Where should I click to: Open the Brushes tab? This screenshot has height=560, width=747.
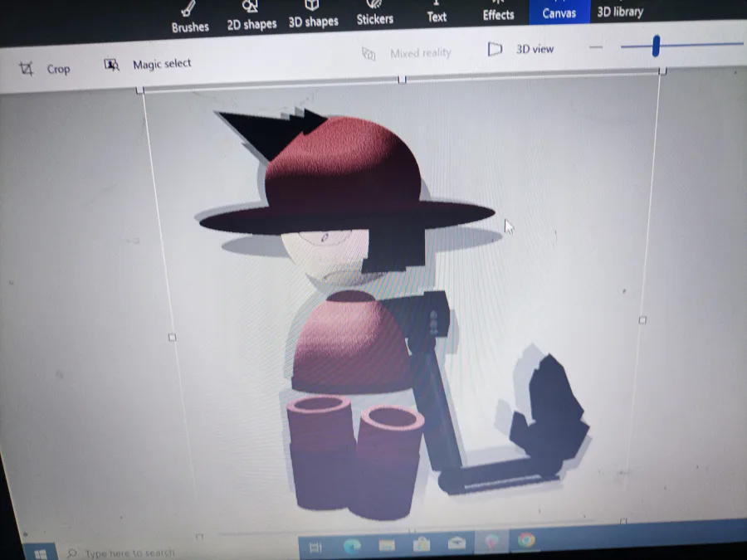189,19
